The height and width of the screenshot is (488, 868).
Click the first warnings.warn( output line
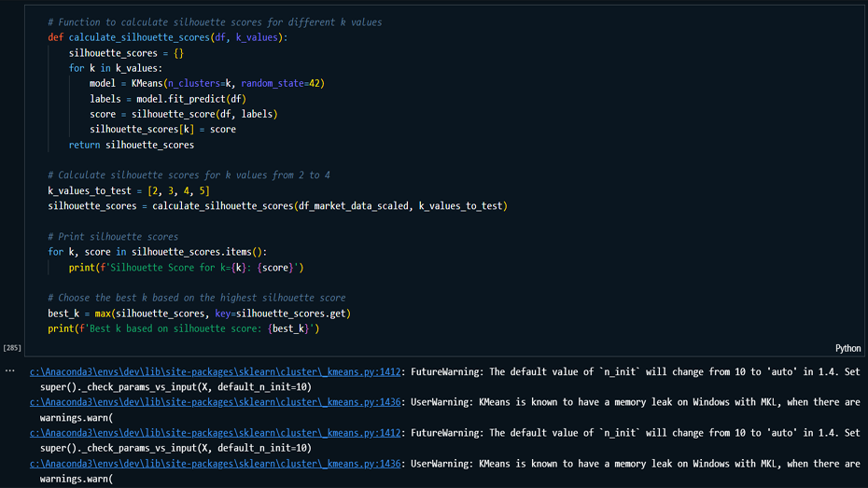click(x=76, y=417)
